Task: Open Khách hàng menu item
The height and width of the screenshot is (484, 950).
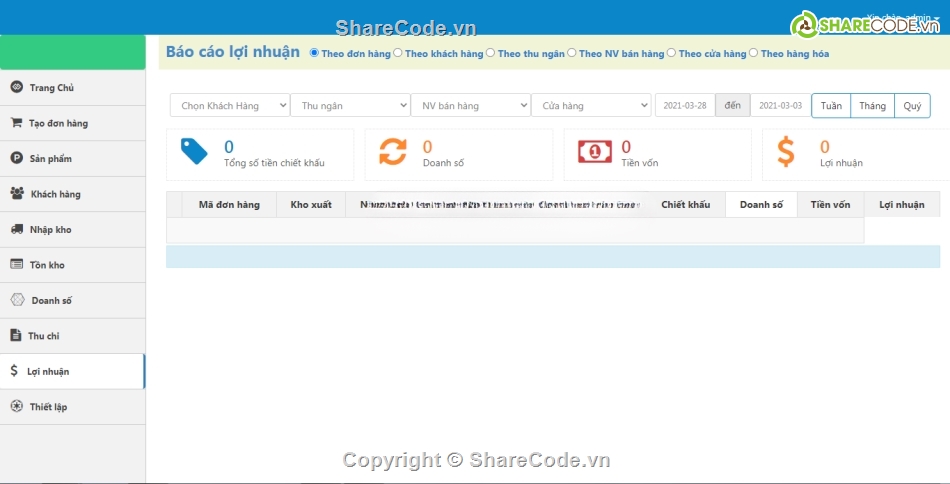Action: tap(72, 194)
